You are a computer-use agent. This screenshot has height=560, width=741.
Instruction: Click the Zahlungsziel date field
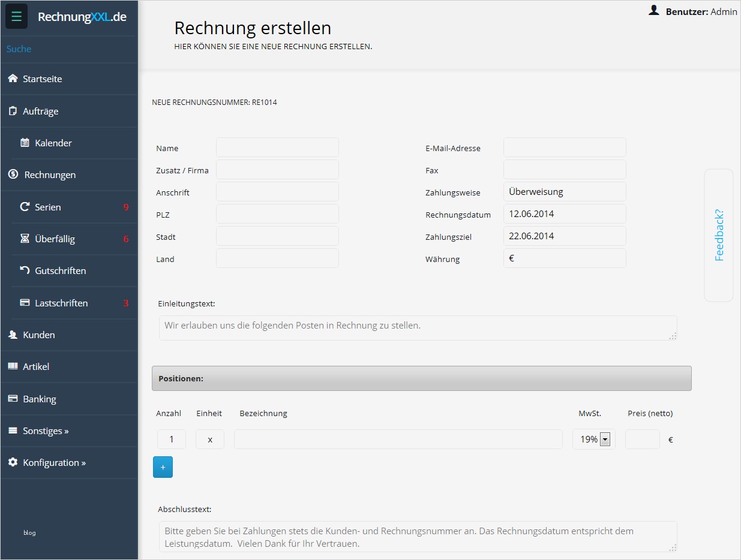(x=565, y=236)
